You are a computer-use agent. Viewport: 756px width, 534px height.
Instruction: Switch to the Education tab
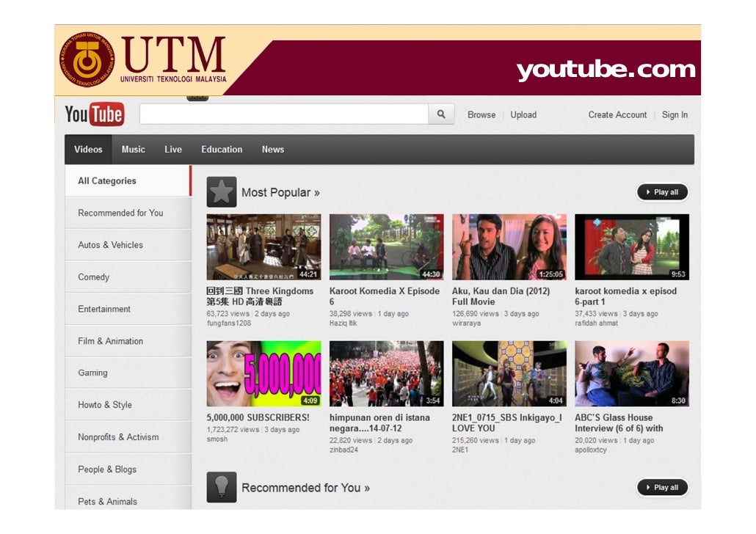(222, 150)
